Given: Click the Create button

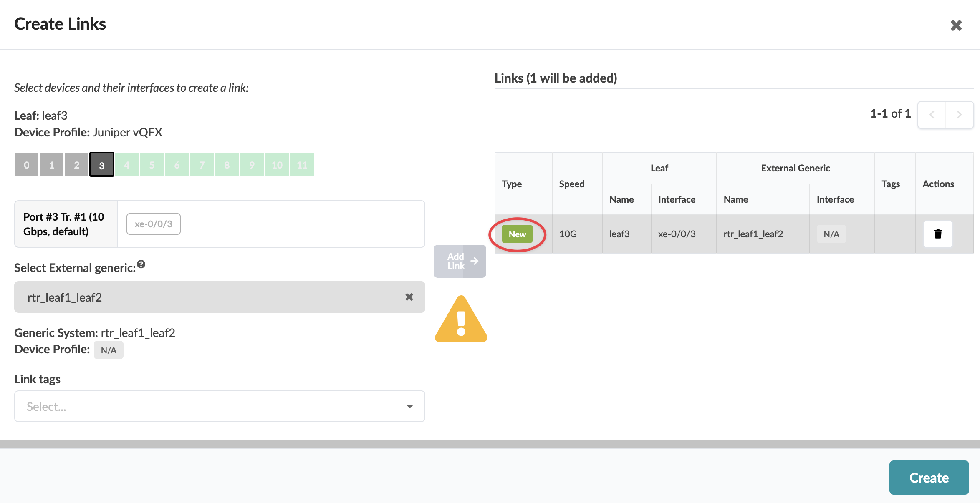Looking at the screenshot, I should 929,478.
